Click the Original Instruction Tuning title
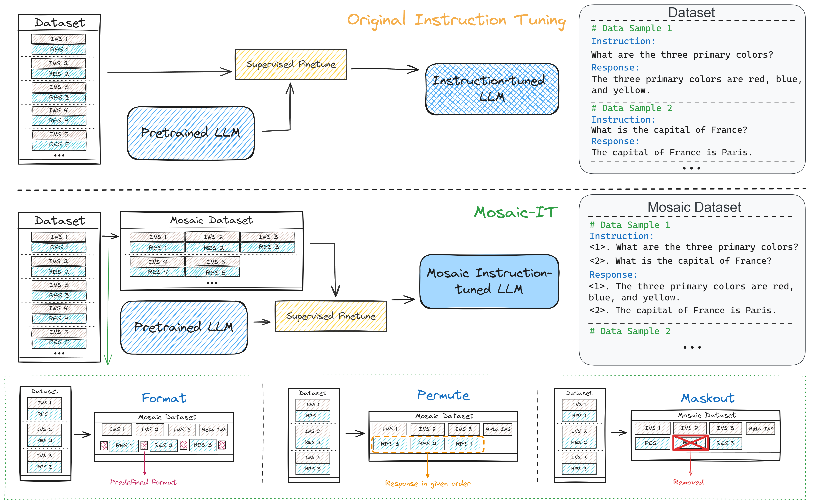This screenshot has height=504, width=813. 456,20
